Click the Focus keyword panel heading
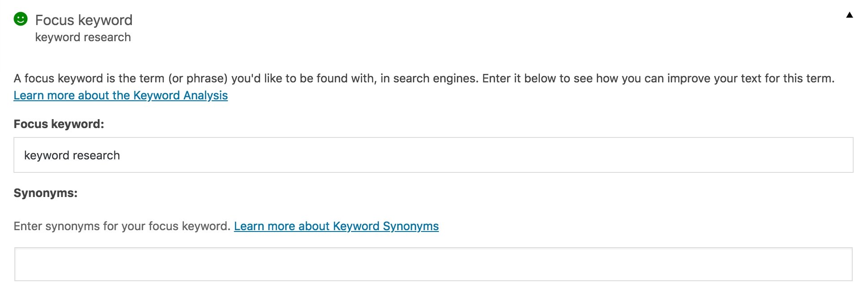Image resolution: width=868 pixels, height=300 pixels. [x=84, y=20]
